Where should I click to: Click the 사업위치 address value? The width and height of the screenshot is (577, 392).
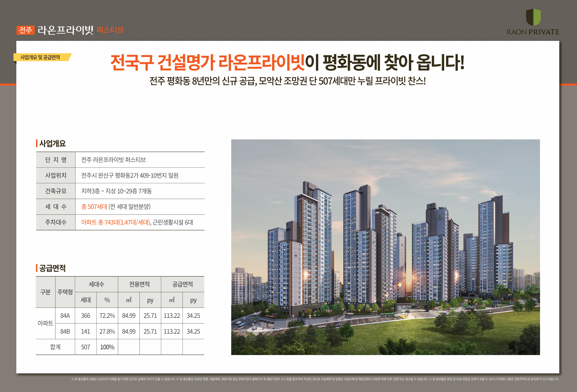point(129,175)
